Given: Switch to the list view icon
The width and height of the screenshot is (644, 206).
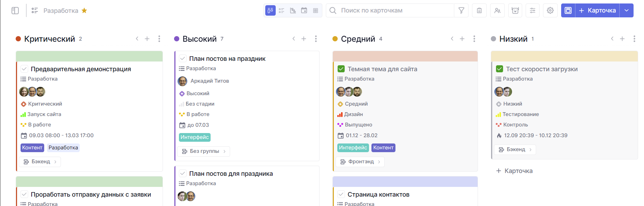Looking at the screenshot, I should click(x=282, y=10).
